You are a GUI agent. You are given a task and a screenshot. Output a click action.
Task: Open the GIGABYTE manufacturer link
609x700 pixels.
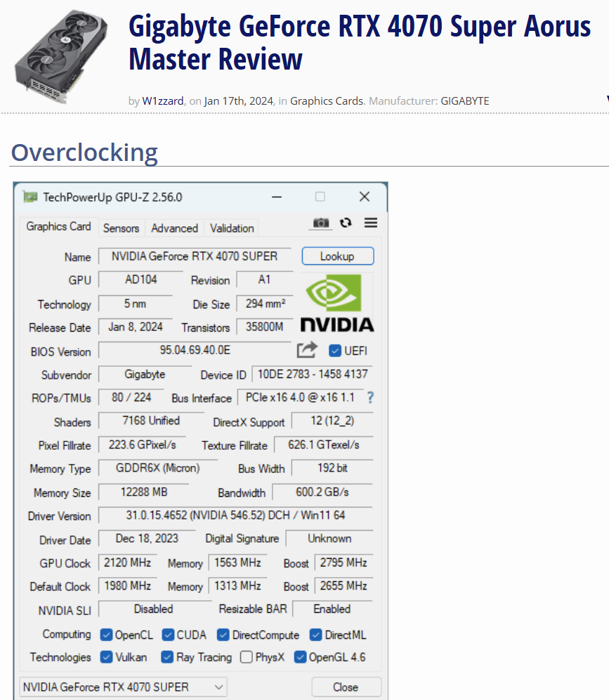pyautogui.click(x=465, y=101)
